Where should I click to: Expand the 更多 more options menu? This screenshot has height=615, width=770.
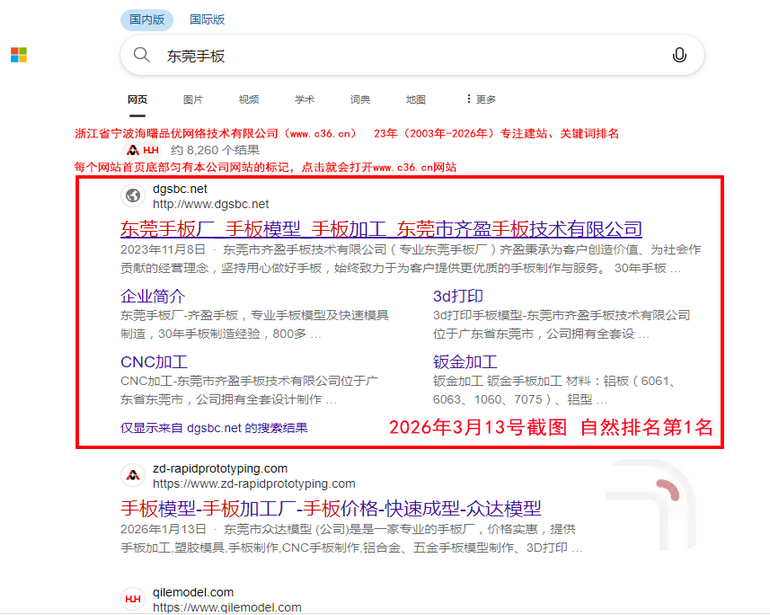pyautogui.click(x=480, y=100)
